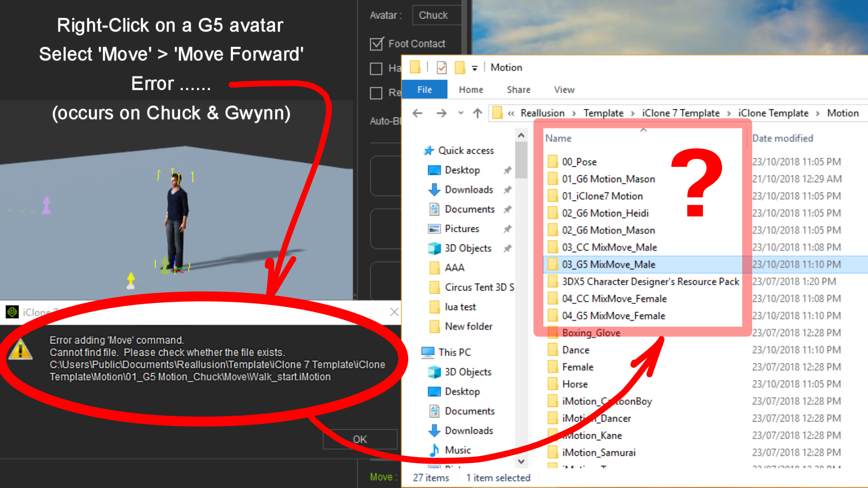
Task: Expand the chevron before Motion breadcrumb
Action: [818, 113]
